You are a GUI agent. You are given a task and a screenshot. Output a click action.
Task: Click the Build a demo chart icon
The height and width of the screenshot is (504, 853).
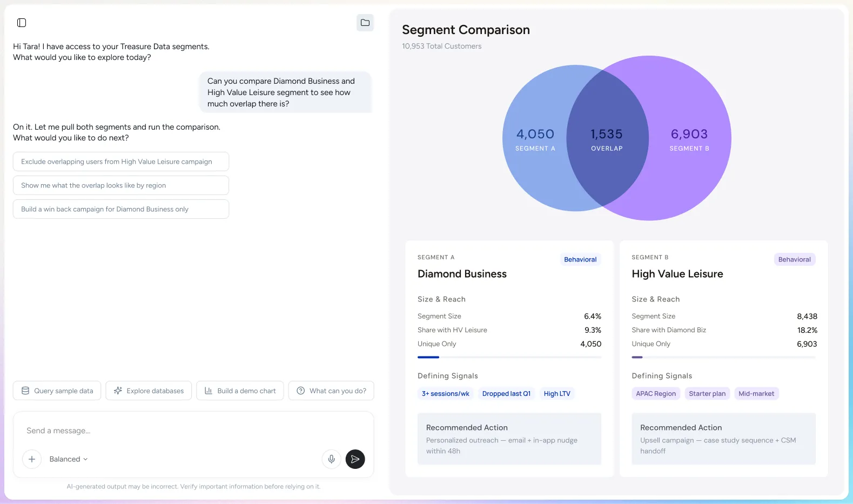click(x=209, y=391)
